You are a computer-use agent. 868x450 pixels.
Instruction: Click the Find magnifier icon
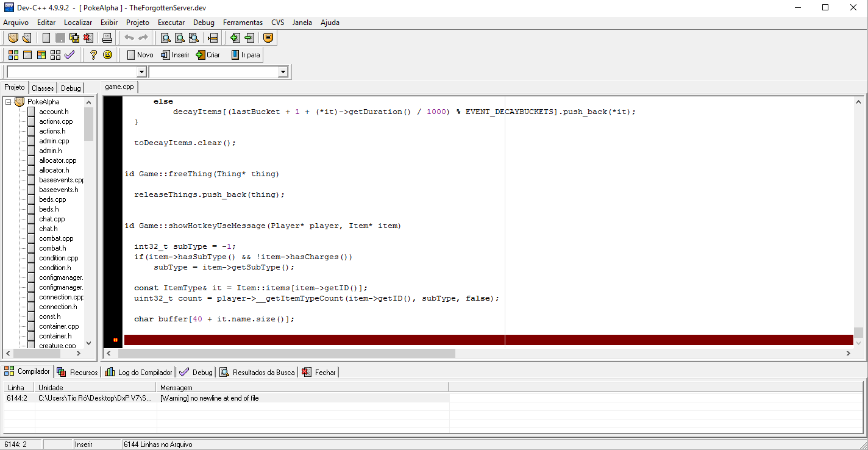166,38
